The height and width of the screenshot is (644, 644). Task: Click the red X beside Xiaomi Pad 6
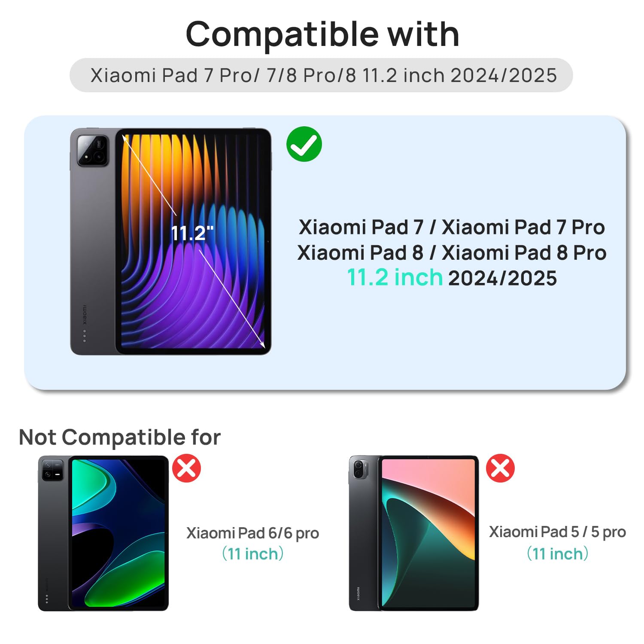[x=187, y=468]
